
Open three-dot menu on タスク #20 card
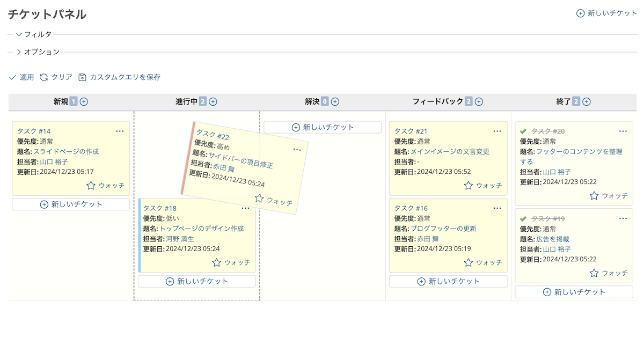(623, 131)
